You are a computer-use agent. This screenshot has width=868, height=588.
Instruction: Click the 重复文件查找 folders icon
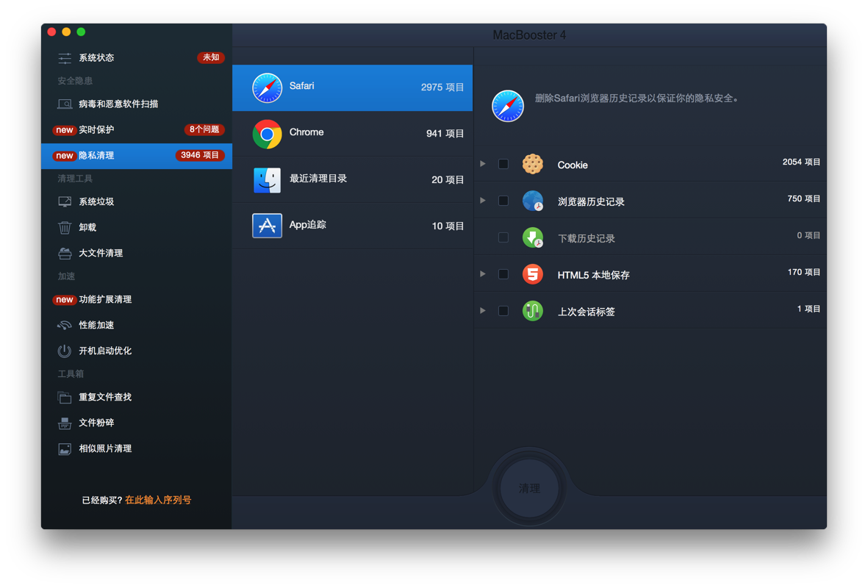click(x=64, y=397)
